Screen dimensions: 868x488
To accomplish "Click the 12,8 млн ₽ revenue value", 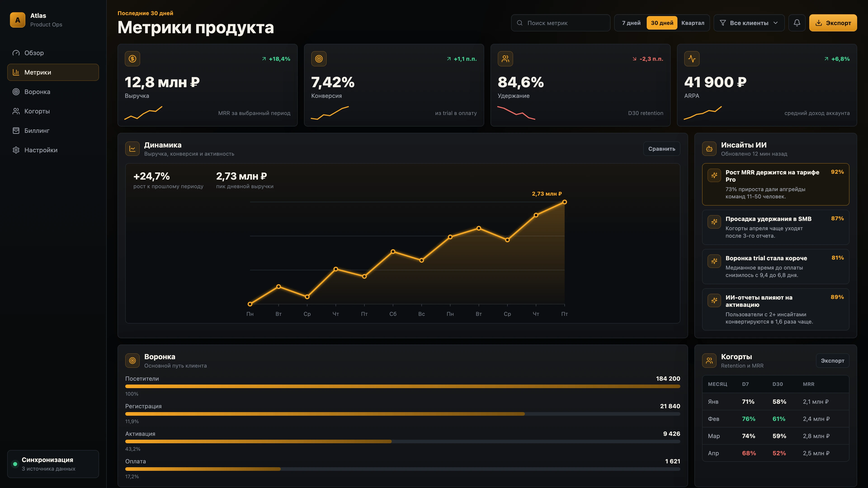I will coord(162,82).
